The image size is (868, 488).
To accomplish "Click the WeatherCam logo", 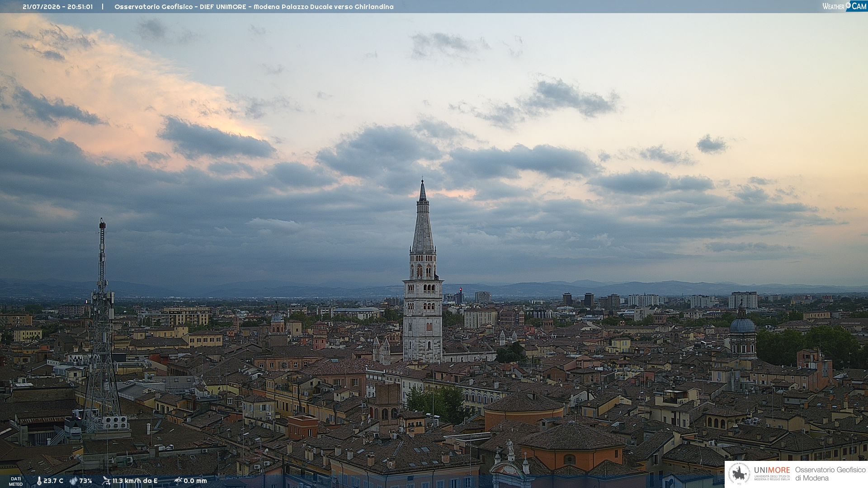I will (844, 6).
